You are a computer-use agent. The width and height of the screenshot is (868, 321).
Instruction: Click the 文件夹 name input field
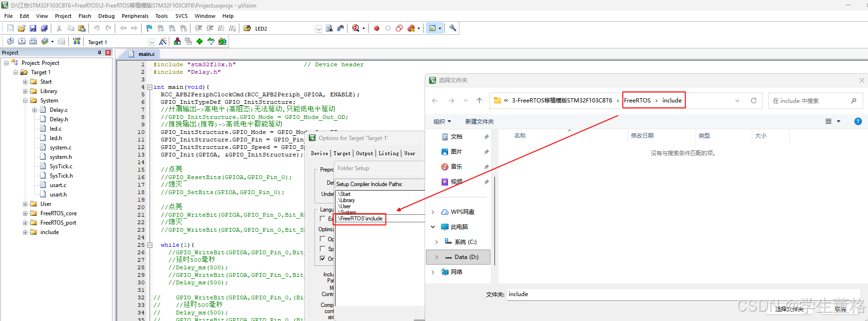click(x=684, y=294)
